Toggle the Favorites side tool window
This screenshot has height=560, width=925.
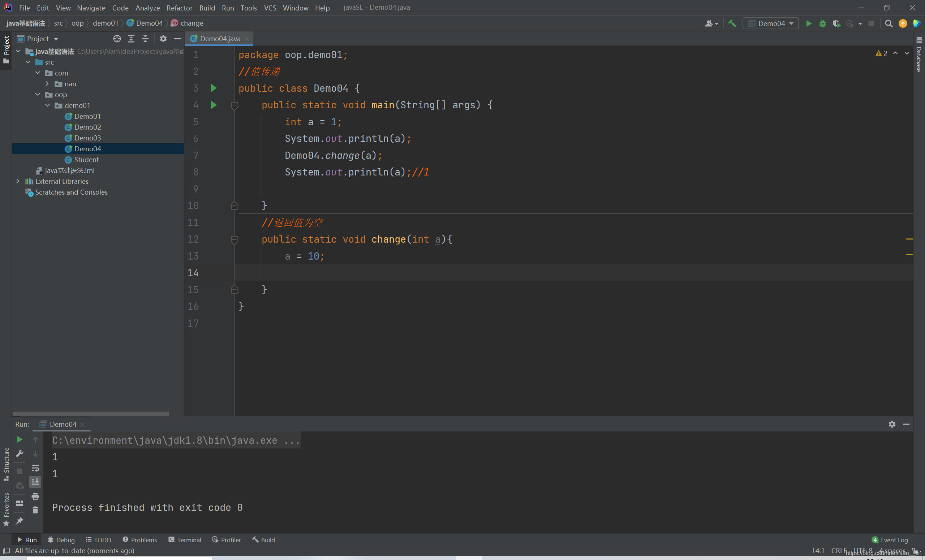point(6,509)
